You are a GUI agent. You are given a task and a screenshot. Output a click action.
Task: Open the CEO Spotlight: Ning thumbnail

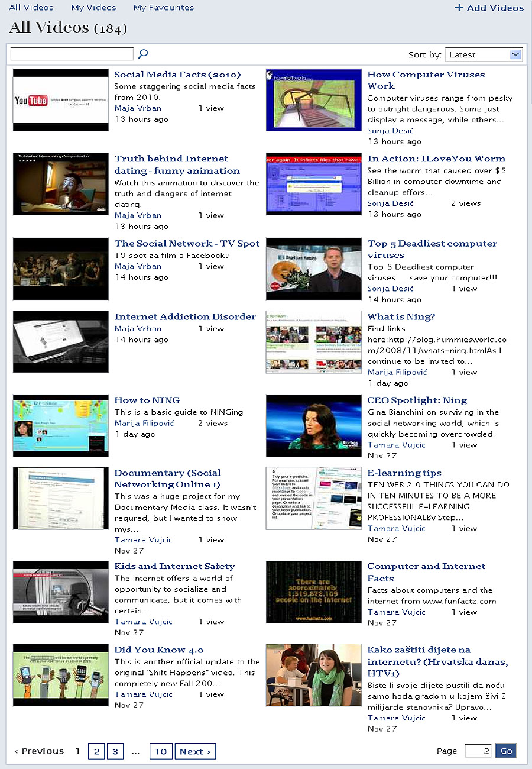click(314, 426)
